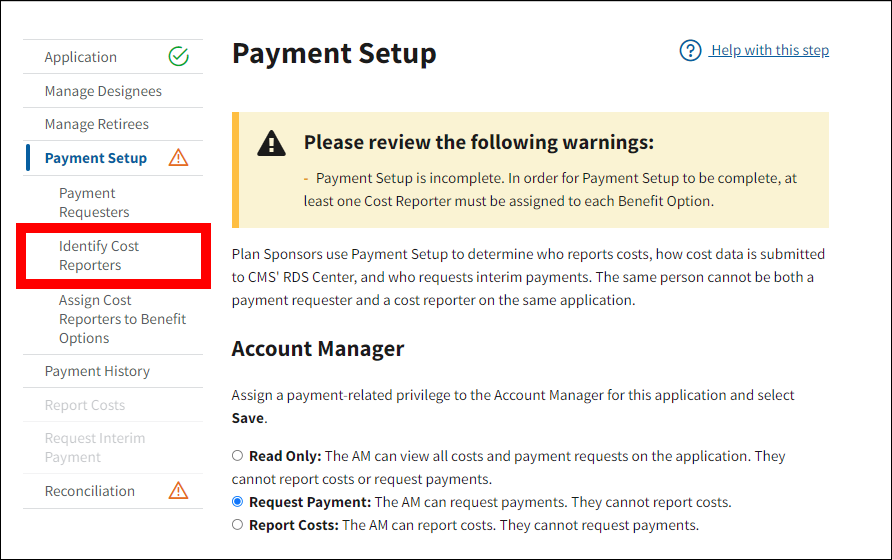Click the black warning icon in alert banner
The image size is (892, 560).
271,144
